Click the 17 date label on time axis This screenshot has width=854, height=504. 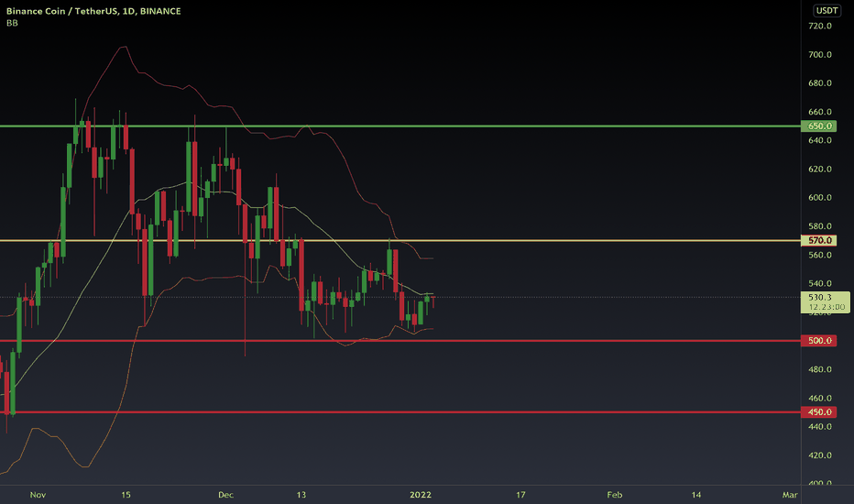click(520, 495)
